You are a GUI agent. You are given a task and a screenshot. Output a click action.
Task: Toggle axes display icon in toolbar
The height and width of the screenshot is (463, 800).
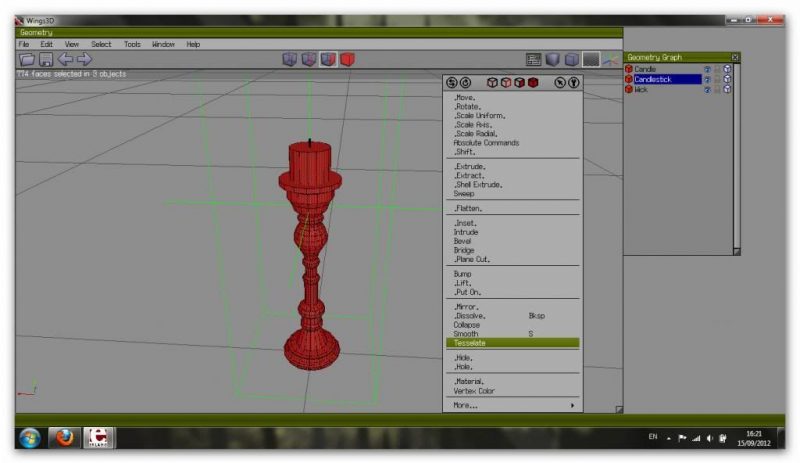609,60
